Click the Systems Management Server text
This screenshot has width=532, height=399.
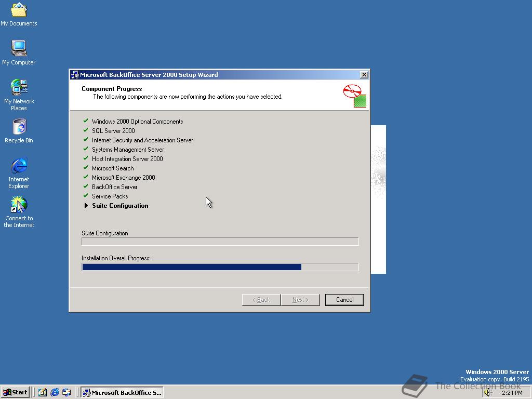[128, 150]
